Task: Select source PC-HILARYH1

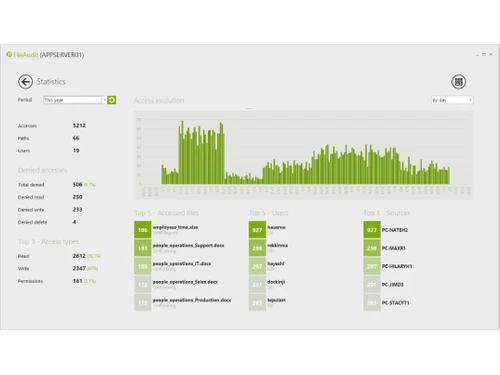Action: tap(397, 266)
